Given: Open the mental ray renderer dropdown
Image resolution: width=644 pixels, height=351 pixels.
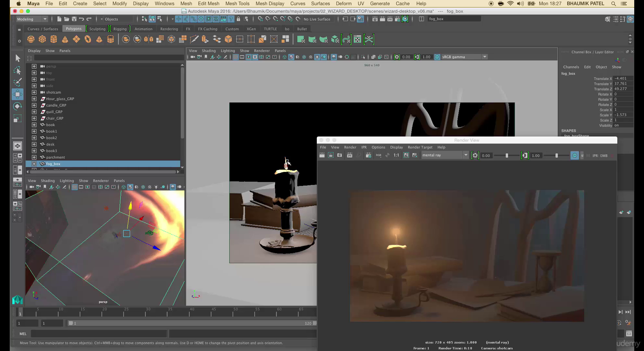Looking at the screenshot, I should (445, 155).
